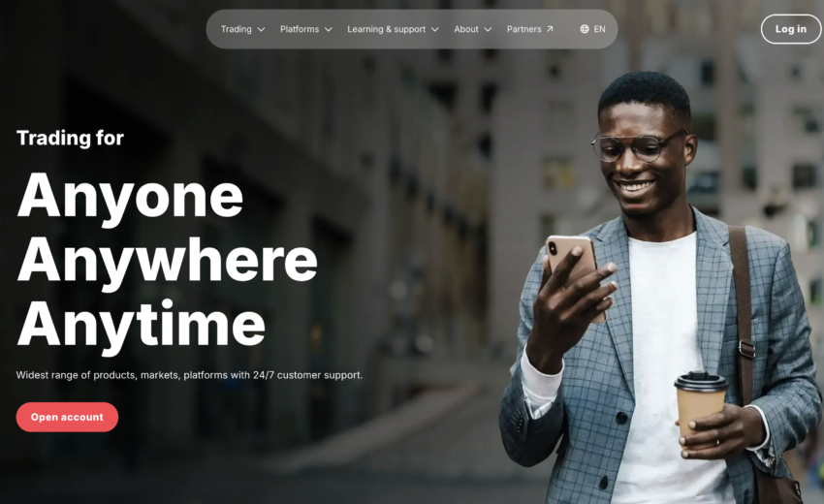This screenshot has width=824, height=504.
Task: Click the globe language icon
Action: point(585,29)
